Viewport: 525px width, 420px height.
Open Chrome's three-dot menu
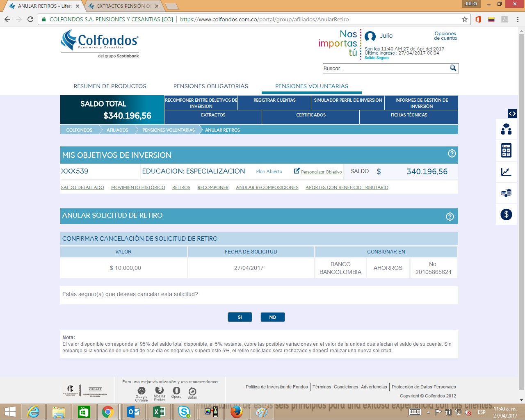(518, 19)
